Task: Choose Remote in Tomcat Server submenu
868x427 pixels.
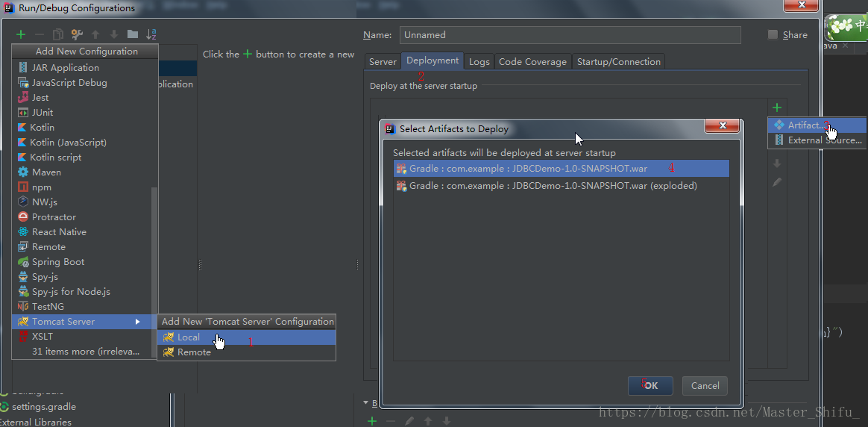Action: tap(246, 352)
